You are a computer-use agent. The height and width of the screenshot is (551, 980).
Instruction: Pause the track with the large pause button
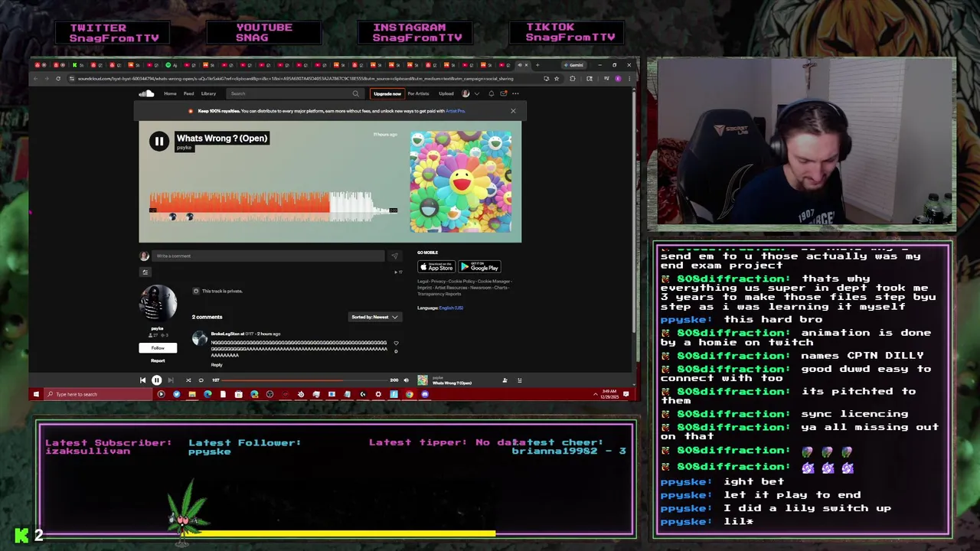pos(158,141)
